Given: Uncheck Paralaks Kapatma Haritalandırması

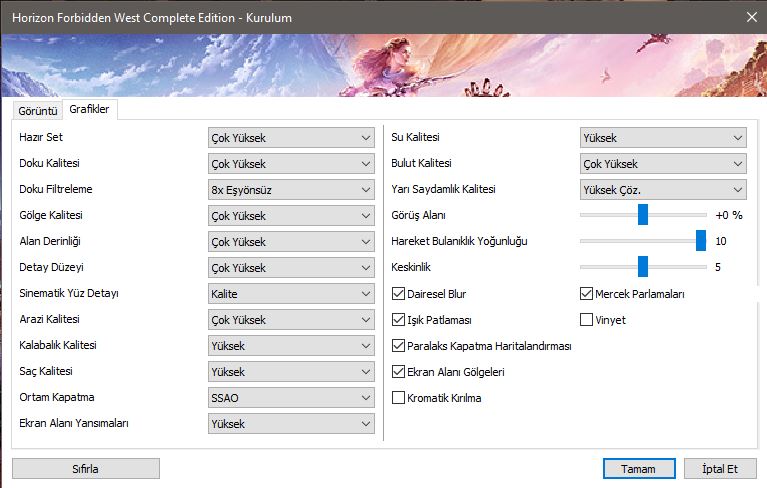Looking at the screenshot, I should pos(398,346).
